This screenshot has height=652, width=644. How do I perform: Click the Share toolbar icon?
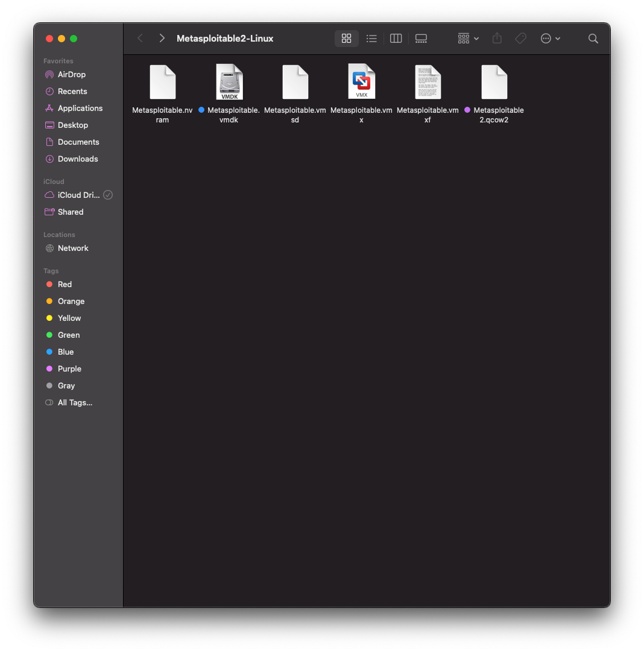(x=497, y=39)
